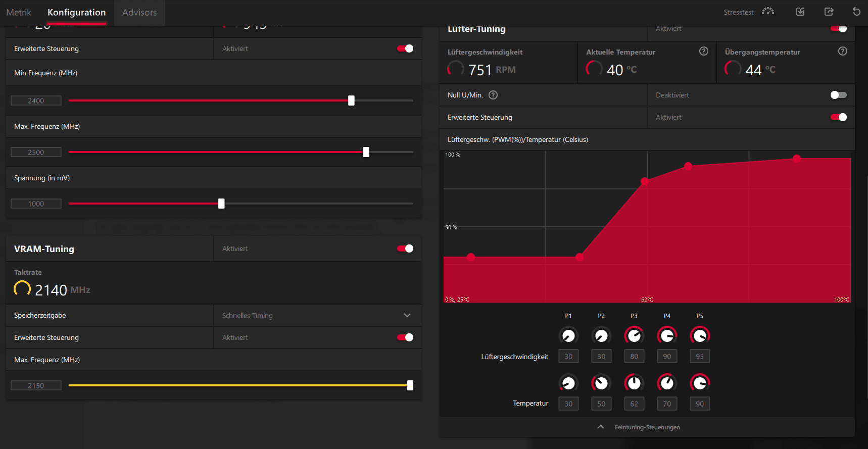Open the Advisors tab
The image size is (868, 449).
click(139, 12)
